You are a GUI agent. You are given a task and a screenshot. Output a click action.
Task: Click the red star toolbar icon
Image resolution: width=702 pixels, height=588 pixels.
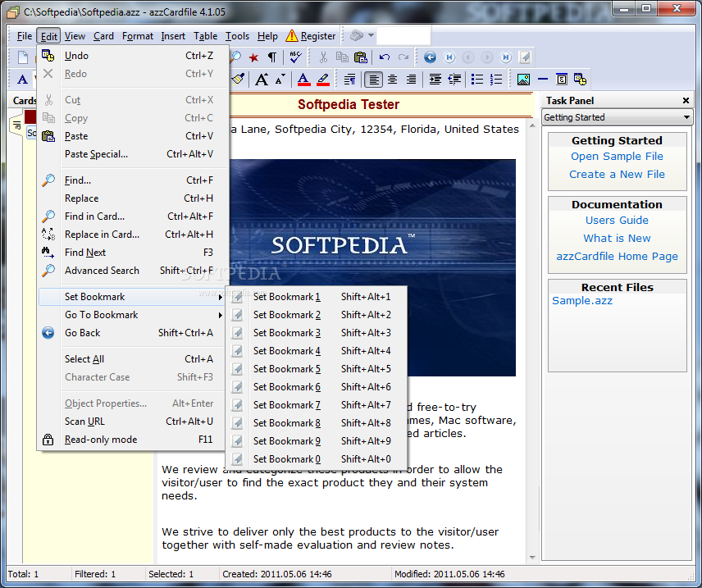(254, 57)
